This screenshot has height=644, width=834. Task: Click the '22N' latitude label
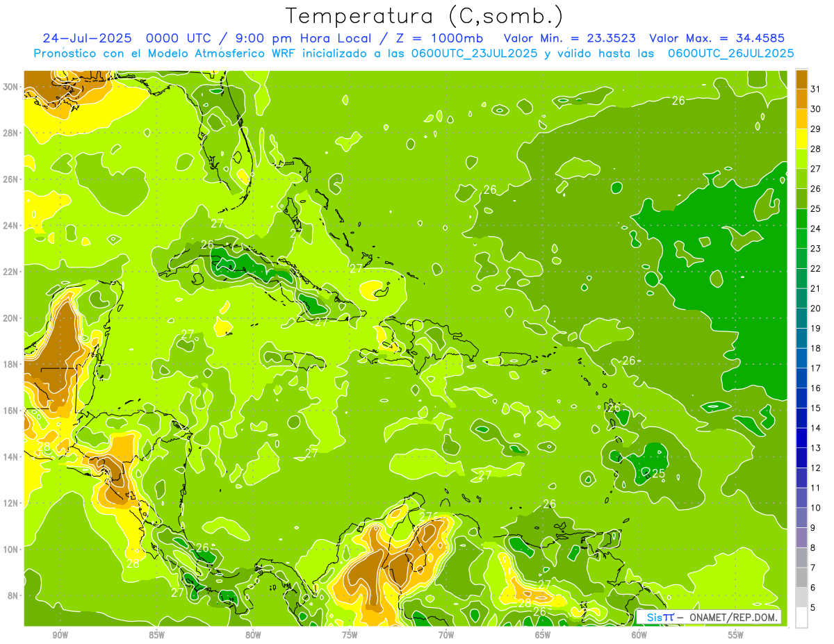(10, 272)
